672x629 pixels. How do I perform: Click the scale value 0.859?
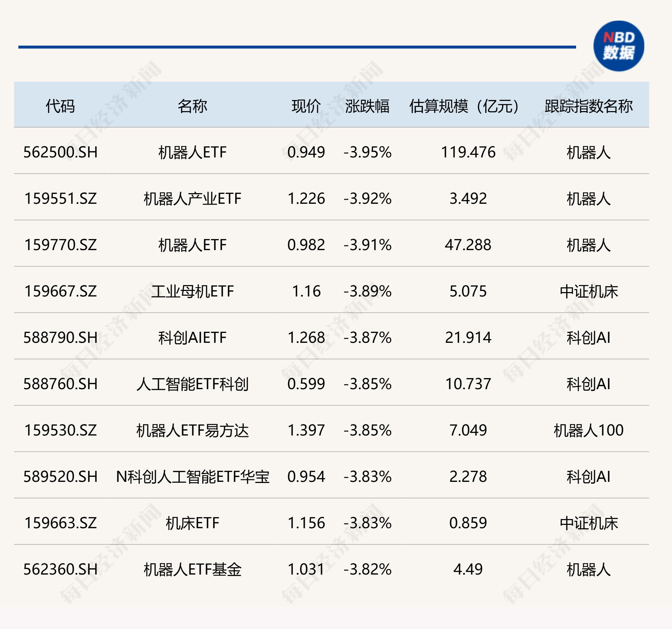click(468, 523)
